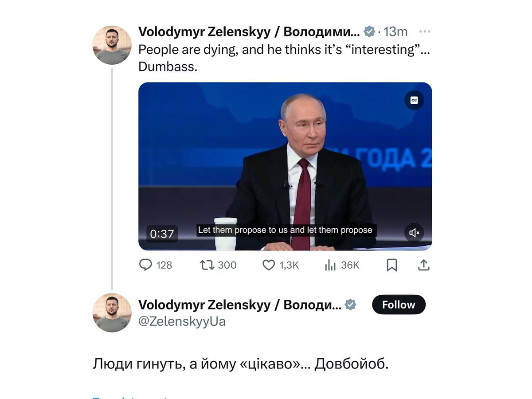The width and height of the screenshot is (532, 399).
Task: Click the verified checkmark on the quoted account
Action: coord(351,305)
